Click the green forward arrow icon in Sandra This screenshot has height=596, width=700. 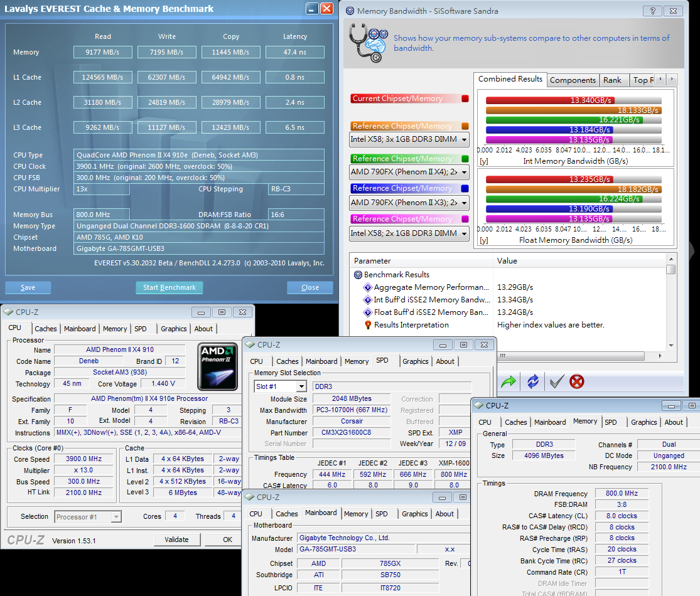pos(509,381)
